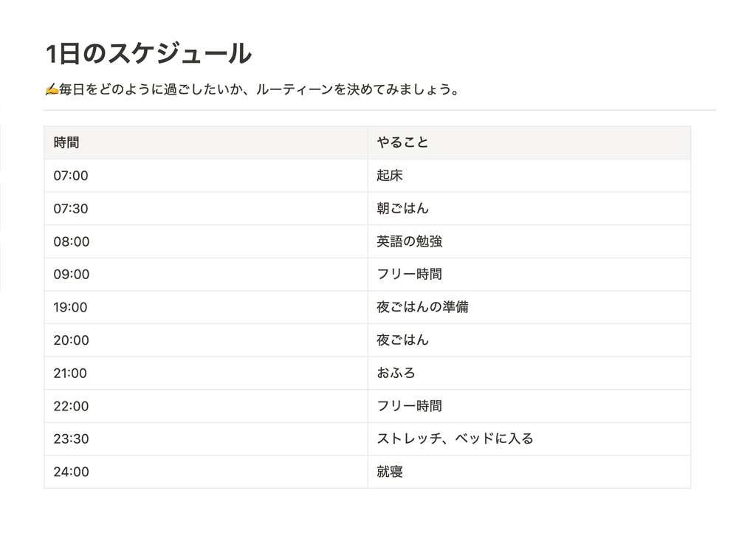Click the フリー時間 cell beside 22:00
Screen dimensions: 756x533
529,406
